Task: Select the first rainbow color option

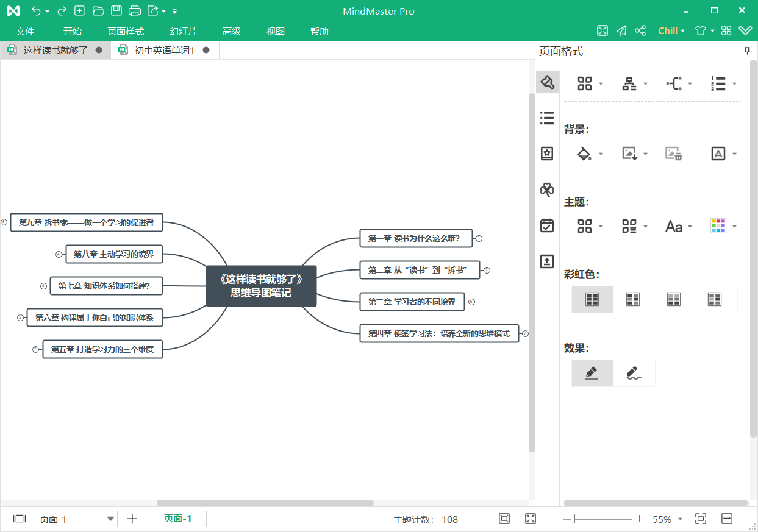Action: point(592,299)
